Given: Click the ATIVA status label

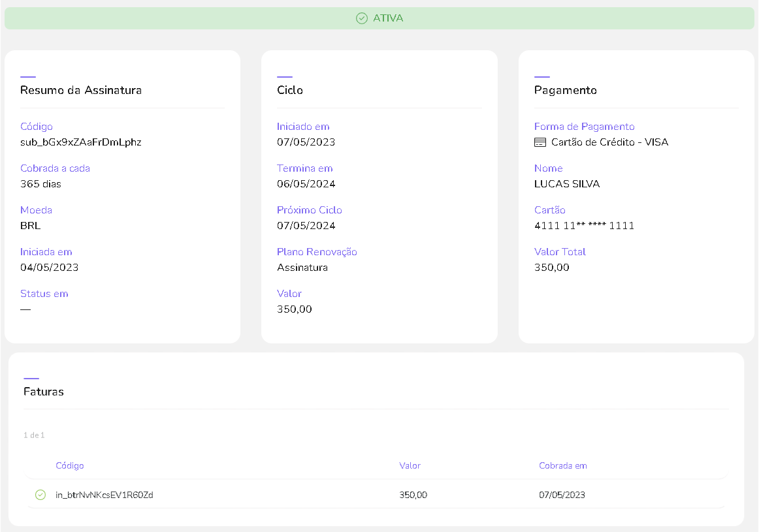Looking at the screenshot, I should [x=388, y=18].
